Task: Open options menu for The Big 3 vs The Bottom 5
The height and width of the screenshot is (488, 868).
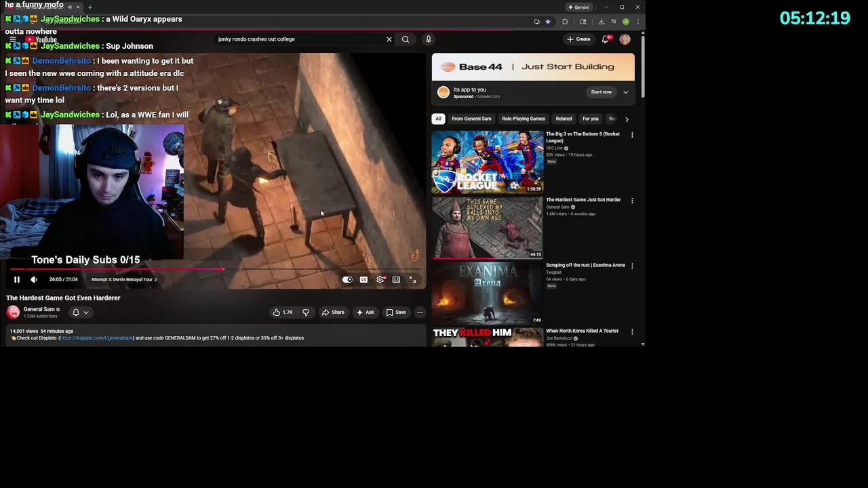Action: point(632,135)
